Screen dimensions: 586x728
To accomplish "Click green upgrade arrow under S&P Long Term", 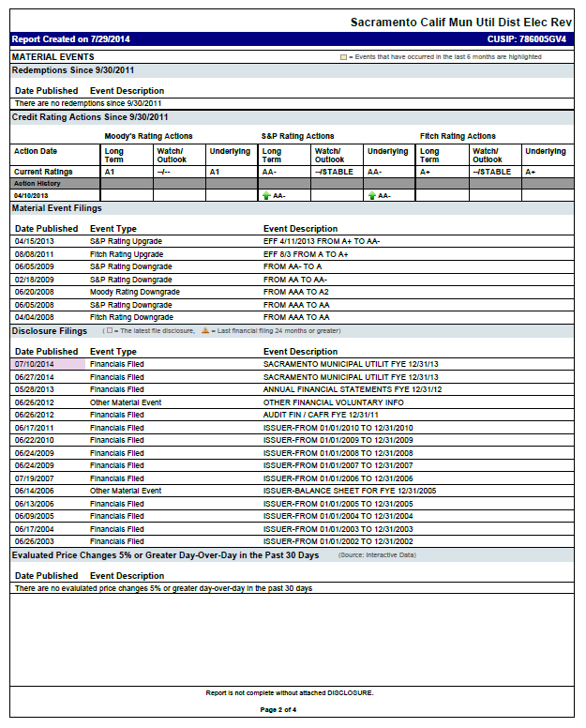I will tap(266, 195).
